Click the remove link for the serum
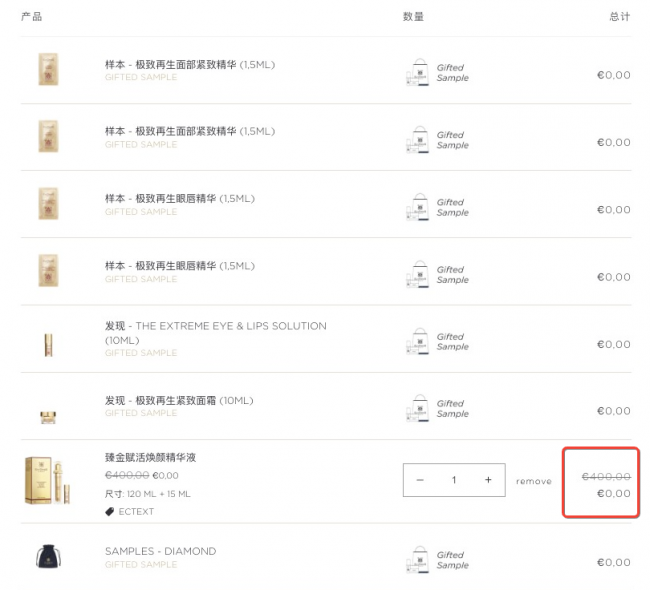The width and height of the screenshot is (650, 590). coord(534,481)
